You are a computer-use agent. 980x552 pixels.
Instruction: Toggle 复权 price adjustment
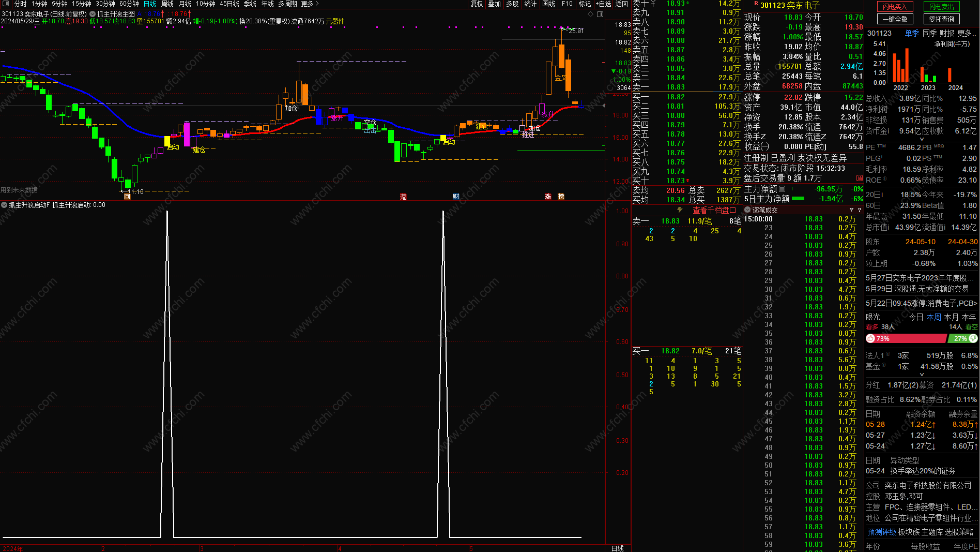477,4
